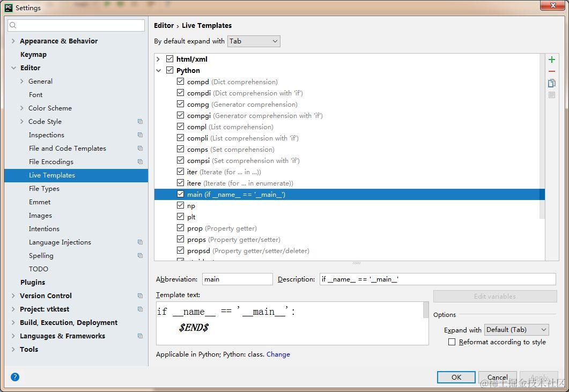Open Intentions settings page
The image size is (569, 392).
(x=44, y=228)
